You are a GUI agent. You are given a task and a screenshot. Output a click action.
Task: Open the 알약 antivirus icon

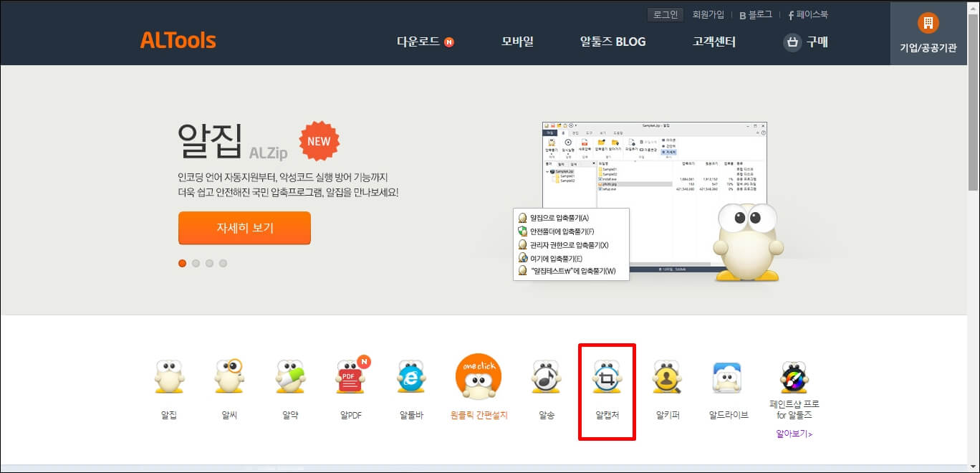290,377
